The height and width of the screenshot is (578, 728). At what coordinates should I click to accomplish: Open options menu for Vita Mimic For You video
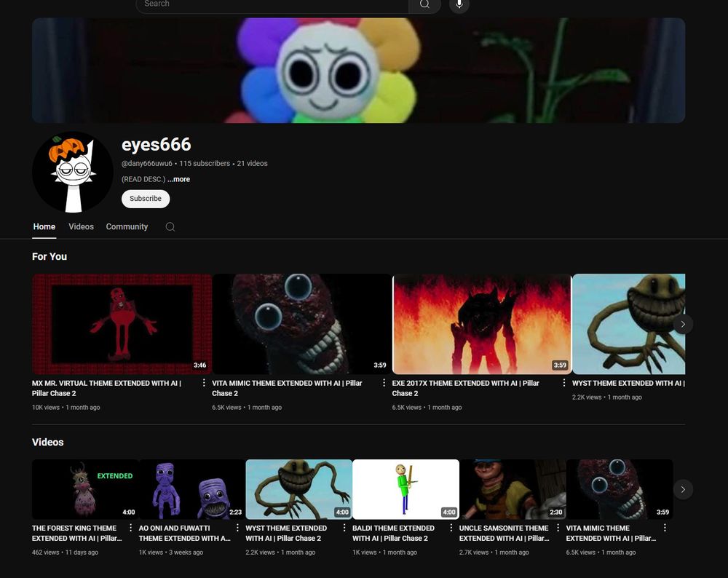(x=384, y=383)
